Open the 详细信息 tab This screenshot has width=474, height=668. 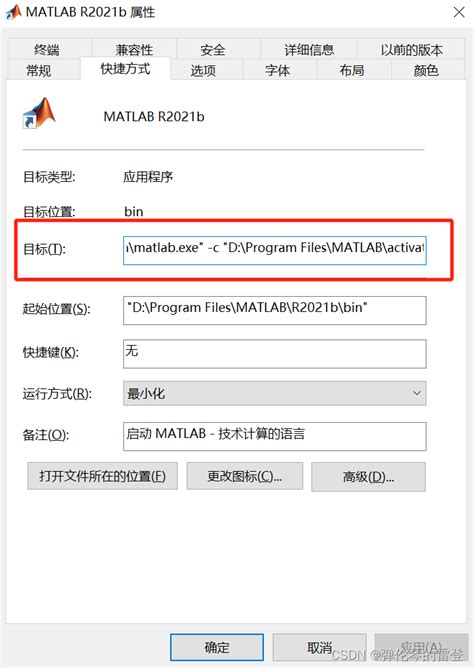[309, 49]
